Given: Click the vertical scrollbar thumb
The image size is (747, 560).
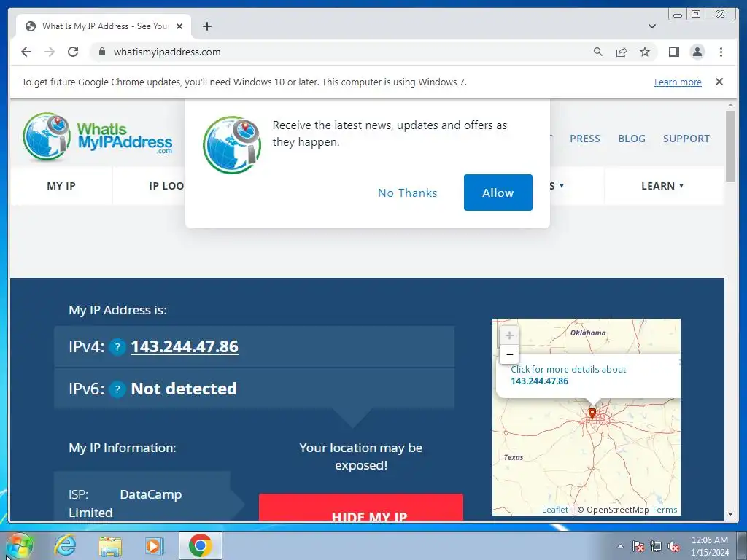Looking at the screenshot, I should (x=730, y=146).
